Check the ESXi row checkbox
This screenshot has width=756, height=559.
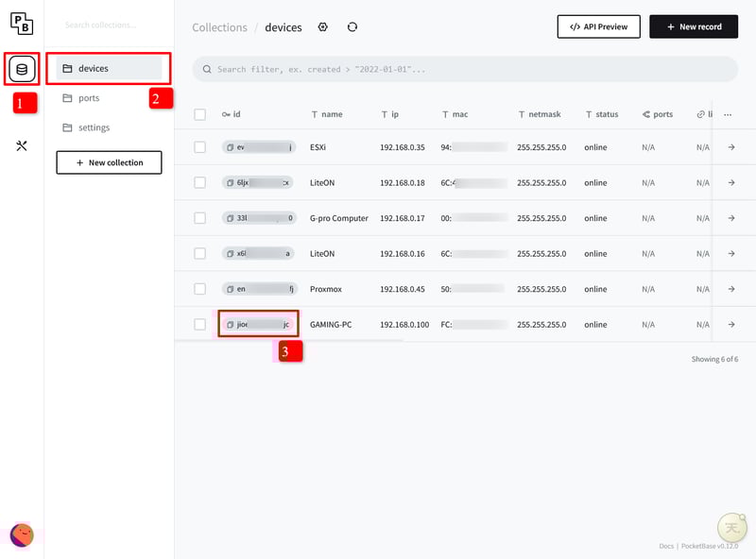coord(199,147)
